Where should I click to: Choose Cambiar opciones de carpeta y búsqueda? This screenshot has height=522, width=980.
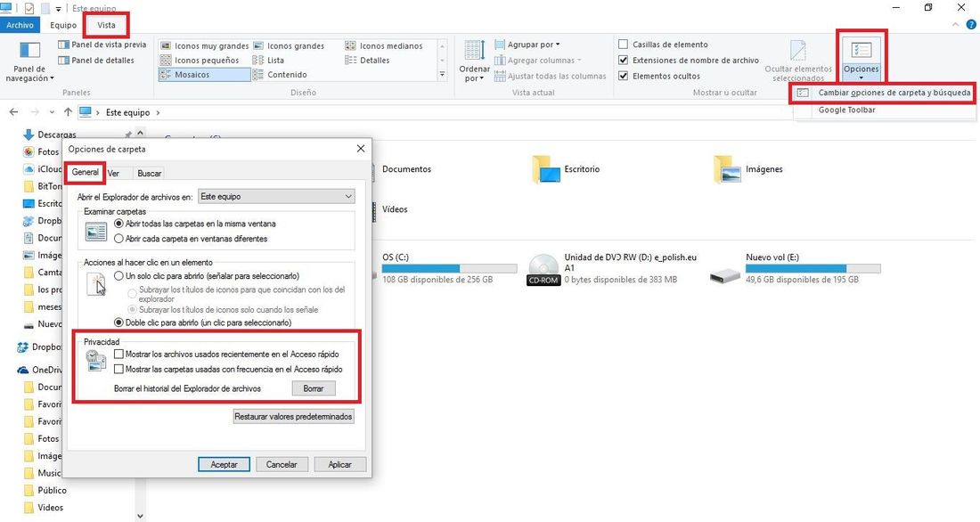pos(884,93)
